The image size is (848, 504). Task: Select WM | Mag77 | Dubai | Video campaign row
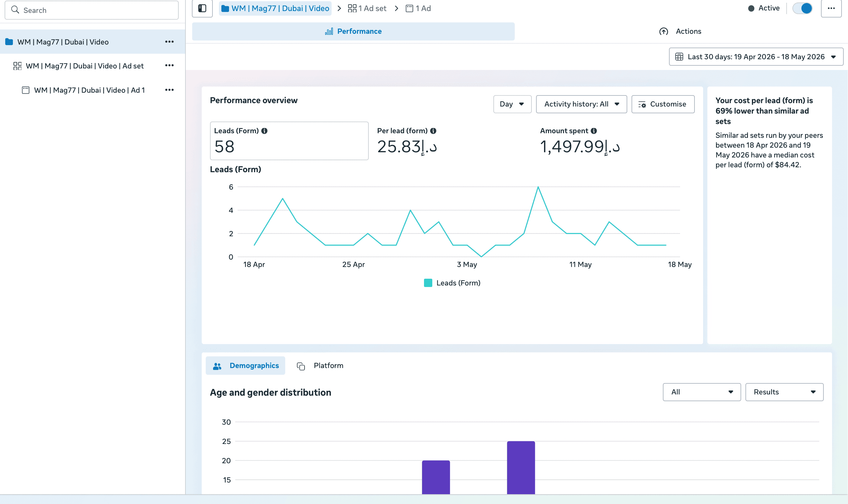(92, 42)
